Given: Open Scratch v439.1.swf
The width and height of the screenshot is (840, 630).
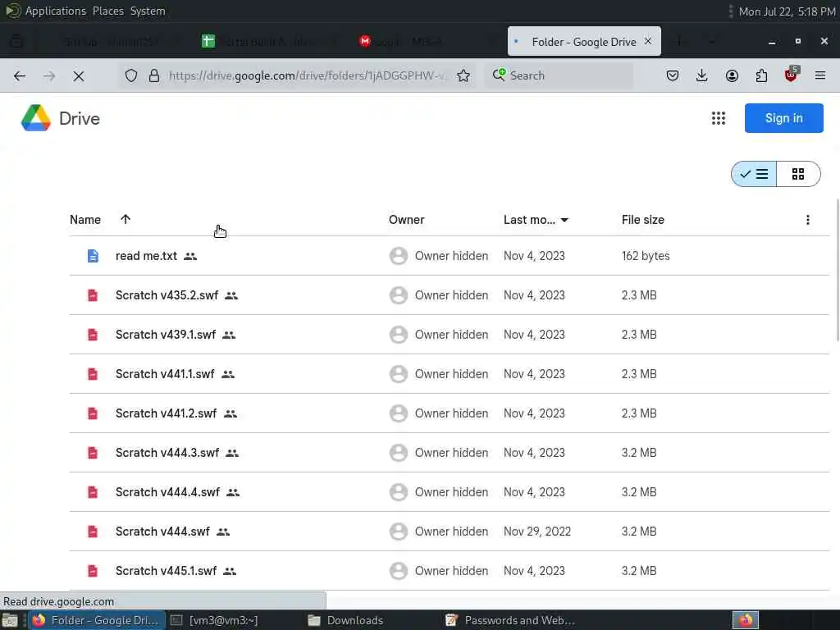Looking at the screenshot, I should 166,335.
